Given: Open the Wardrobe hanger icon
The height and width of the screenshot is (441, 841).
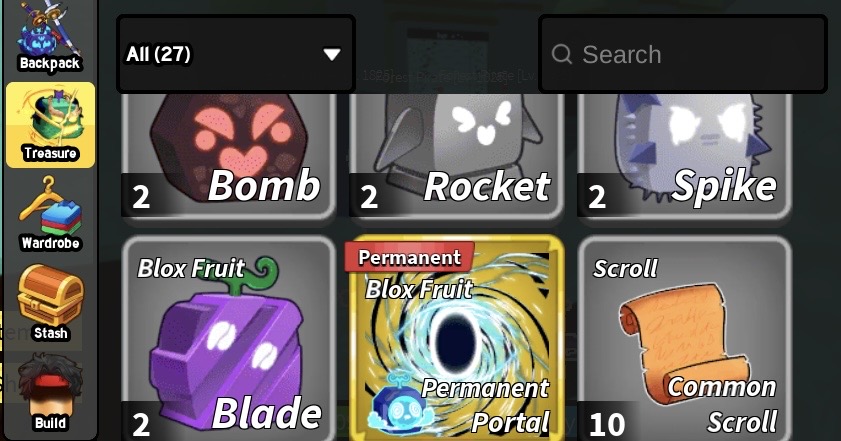Looking at the screenshot, I should 50,215.
